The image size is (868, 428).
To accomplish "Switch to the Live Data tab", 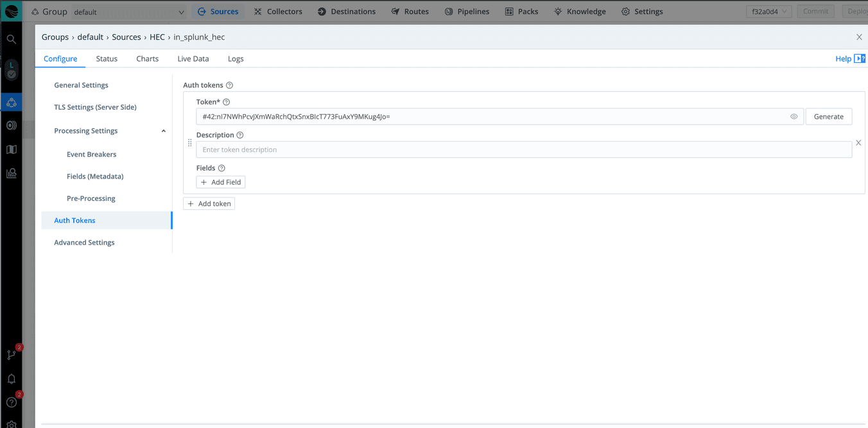I will [x=193, y=58].
